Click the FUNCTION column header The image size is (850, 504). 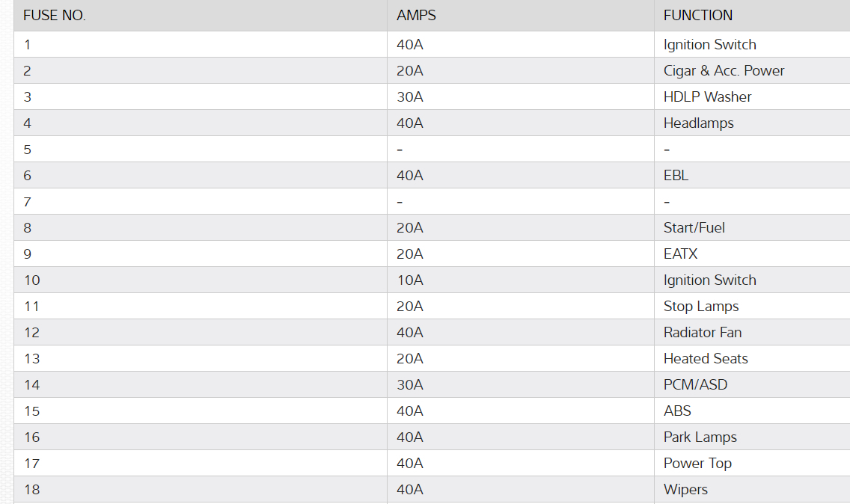tap(697, 15)
